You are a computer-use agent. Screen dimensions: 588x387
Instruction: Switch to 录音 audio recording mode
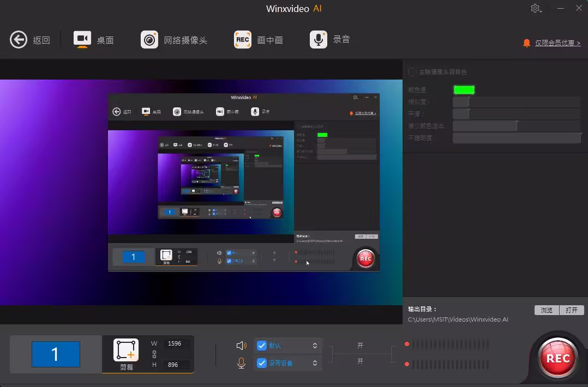point(329,39)
